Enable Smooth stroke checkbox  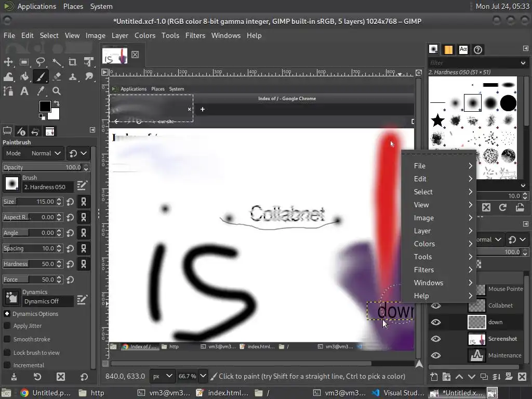tap(7, 339)
